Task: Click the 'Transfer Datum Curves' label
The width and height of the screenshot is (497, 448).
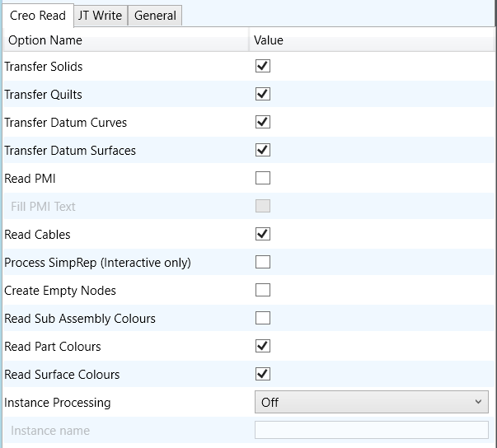Action: tap(66, 123)
